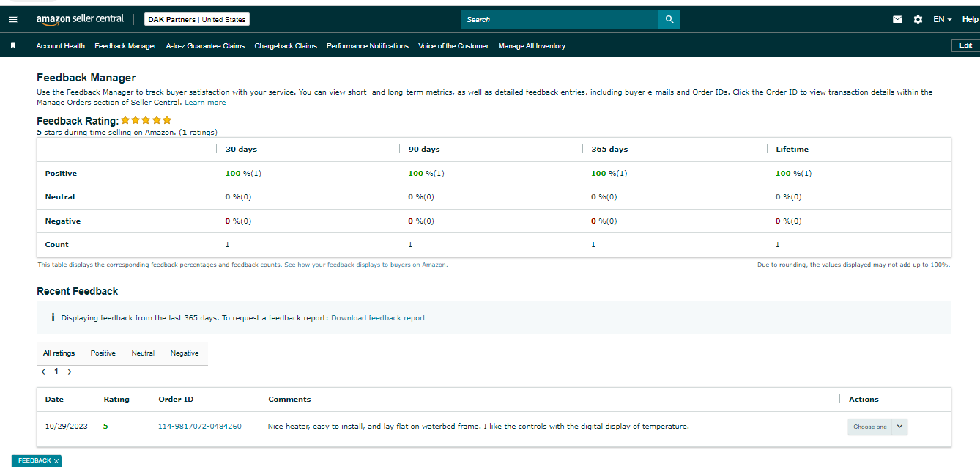
Task: Open Performance Notifications
Action: (368, 45)
